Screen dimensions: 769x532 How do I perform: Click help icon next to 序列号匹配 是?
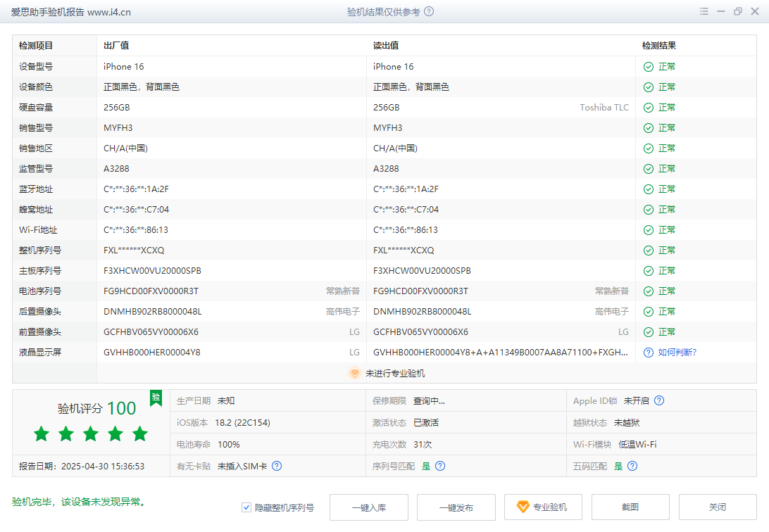(440, 466)
